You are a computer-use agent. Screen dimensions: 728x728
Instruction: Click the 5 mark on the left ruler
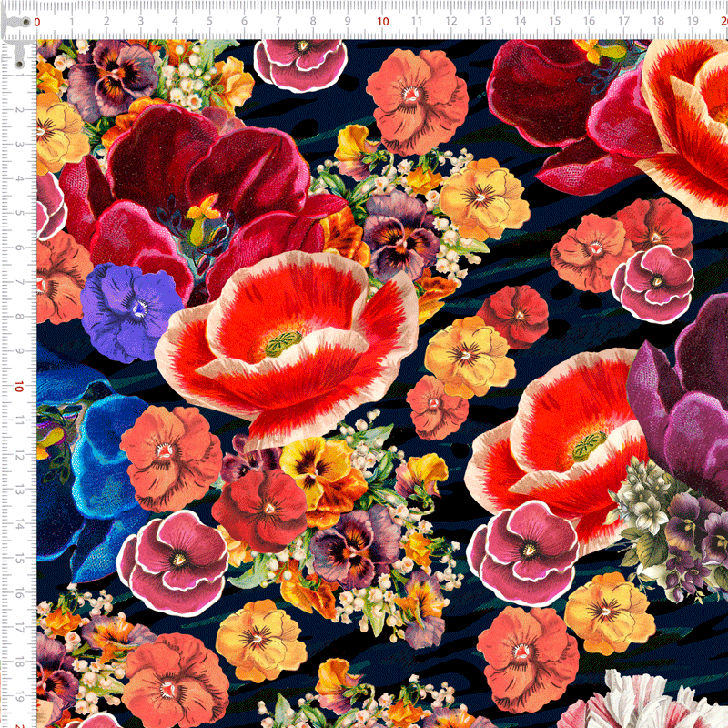[18, 213]
